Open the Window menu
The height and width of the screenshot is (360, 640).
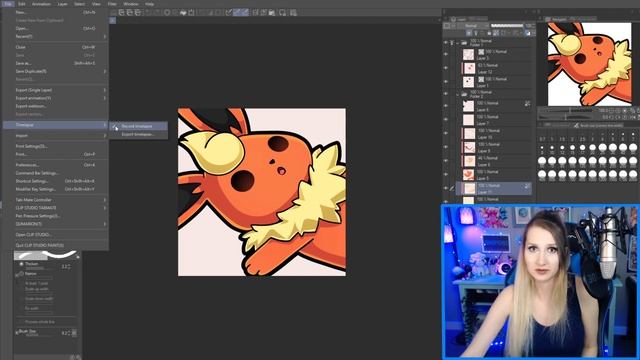131,4
